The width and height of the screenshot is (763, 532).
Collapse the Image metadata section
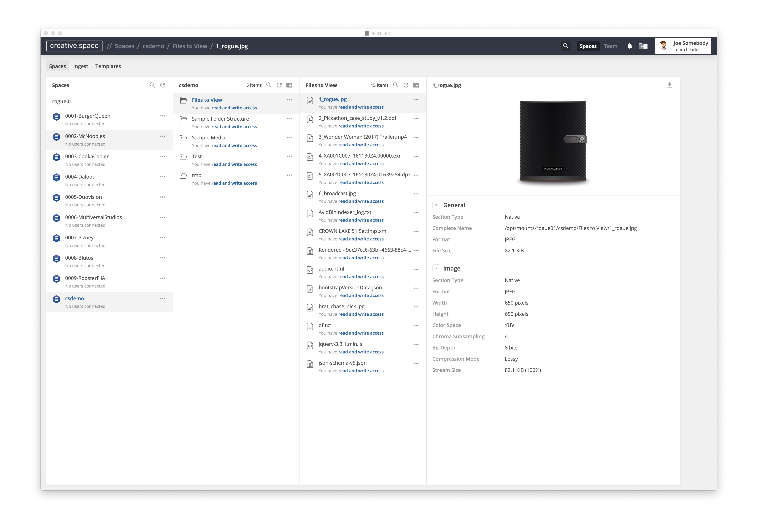[436, 269]
